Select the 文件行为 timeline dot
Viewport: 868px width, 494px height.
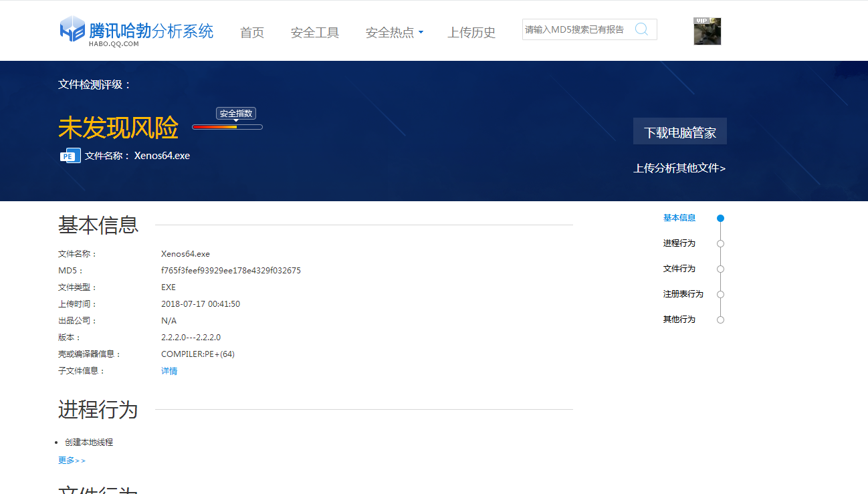[x=720, y=269]
